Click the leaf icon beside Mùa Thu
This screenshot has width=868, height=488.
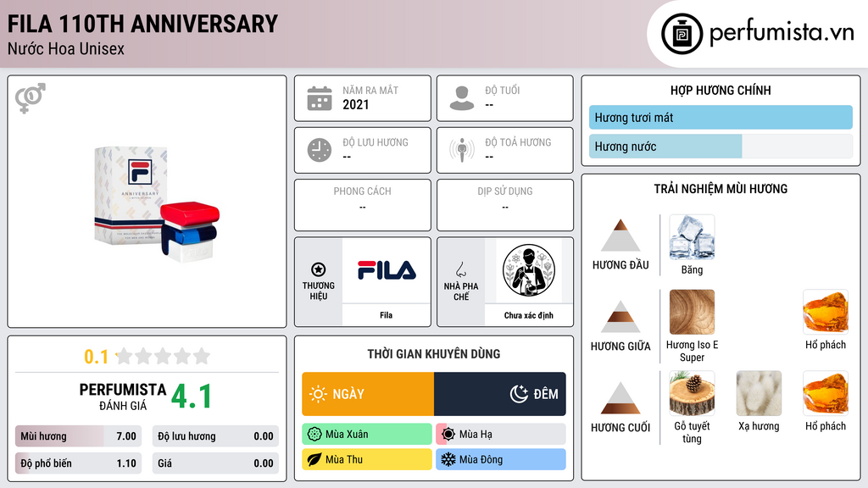coord(314,459)
